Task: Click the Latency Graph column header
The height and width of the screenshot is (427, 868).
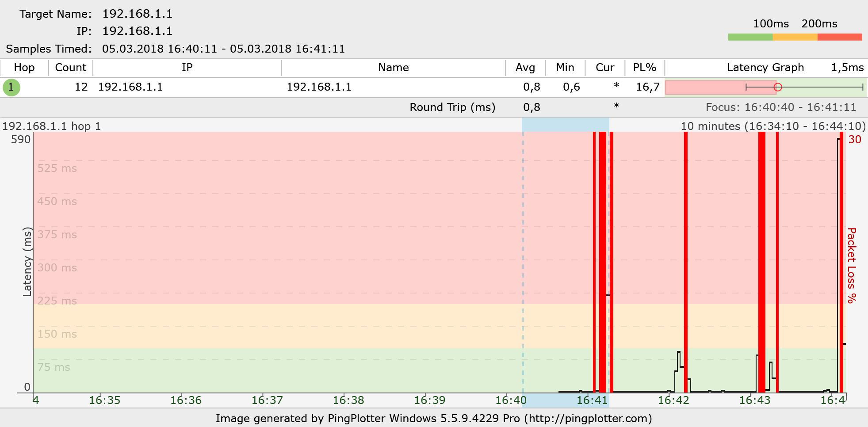Action: pyautogui.click(x=765, y=68)
